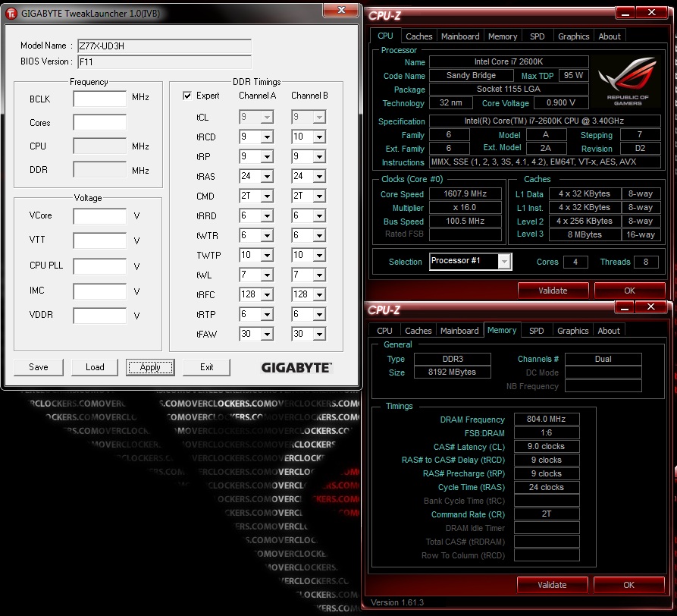Screen dimensions: 677x616
Task: Toggle the Expert checkbox
Action: (187, 96)
